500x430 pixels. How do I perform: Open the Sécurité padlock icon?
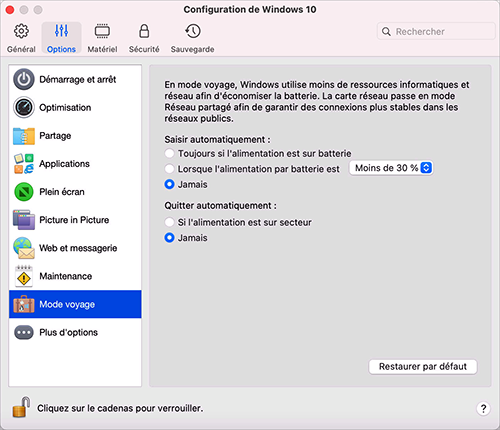tap(144, 31)
